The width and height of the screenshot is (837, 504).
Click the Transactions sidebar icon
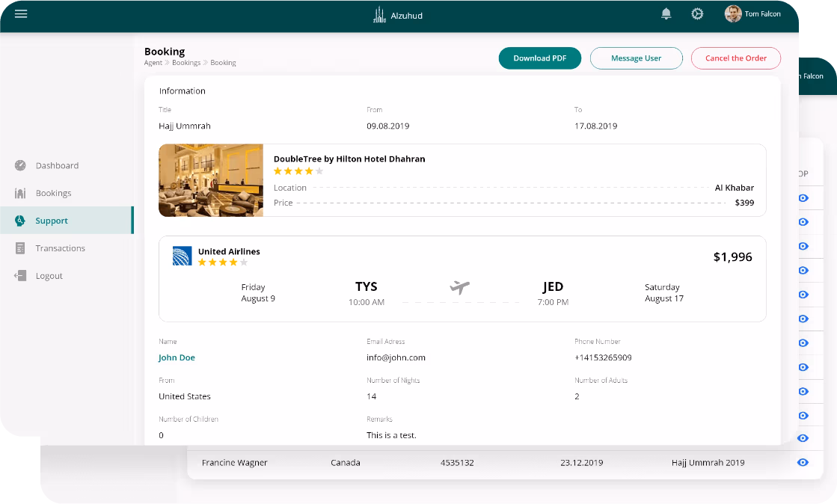click(x=20, y=248)
